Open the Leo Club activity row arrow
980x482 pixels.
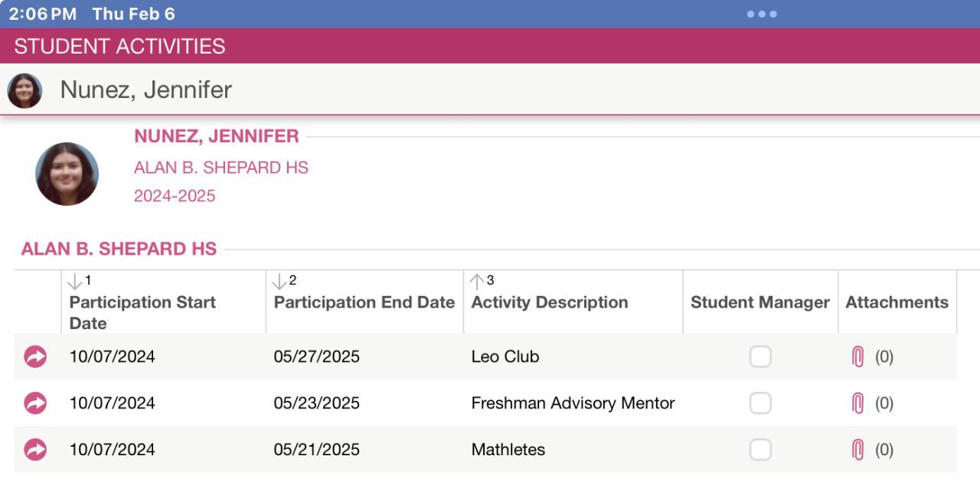pos(35,357)
